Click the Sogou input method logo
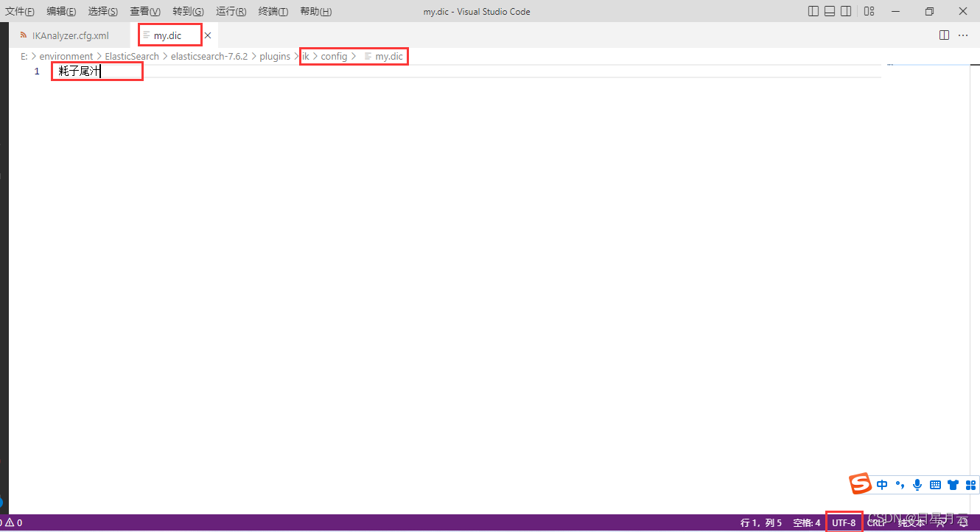Image resolution: width=980 pixels, height=532 pixels. [860, 484]
